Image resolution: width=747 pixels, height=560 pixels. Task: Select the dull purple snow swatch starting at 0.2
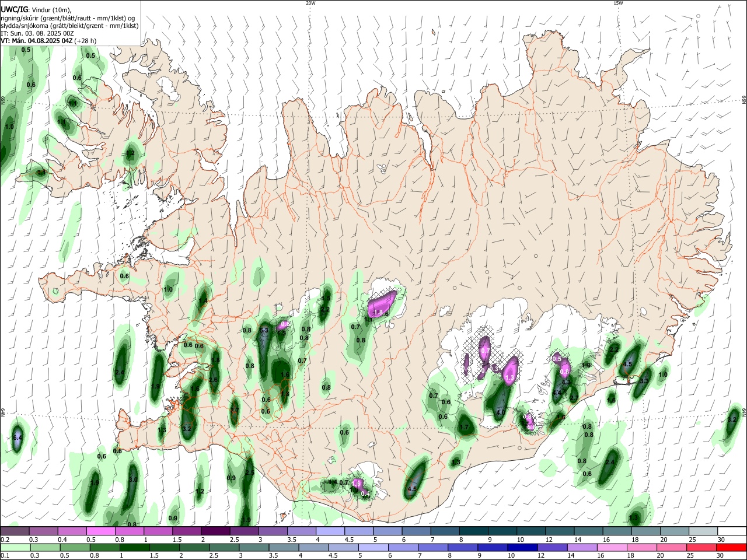pyautogui.click(x=15, y=531)
